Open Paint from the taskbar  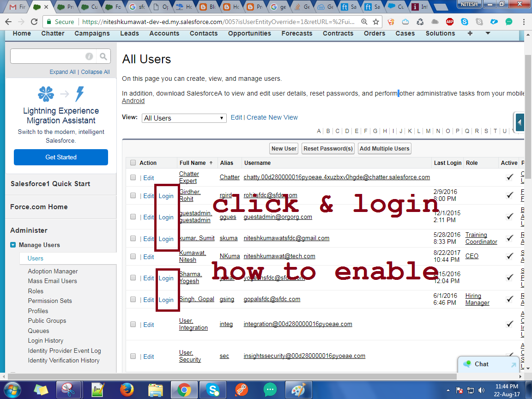[x=299, y=390]
